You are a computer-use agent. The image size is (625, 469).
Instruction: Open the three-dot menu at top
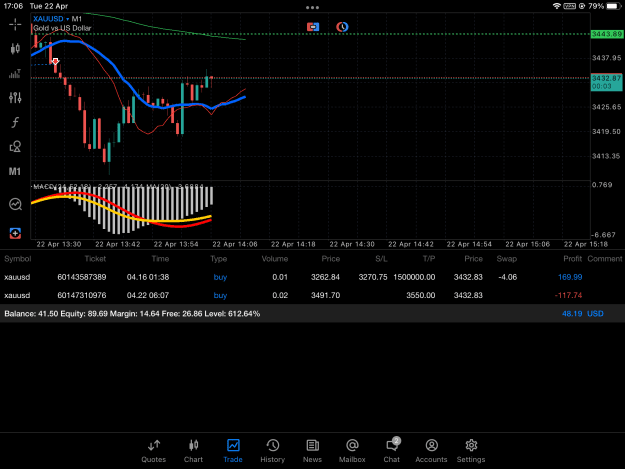312,7
